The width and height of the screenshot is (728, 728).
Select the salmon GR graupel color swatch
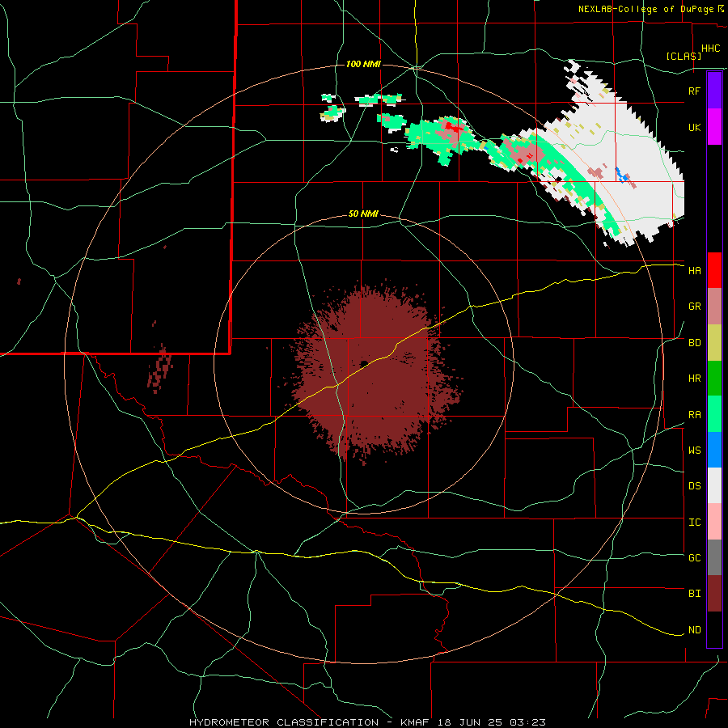point(714,306)
